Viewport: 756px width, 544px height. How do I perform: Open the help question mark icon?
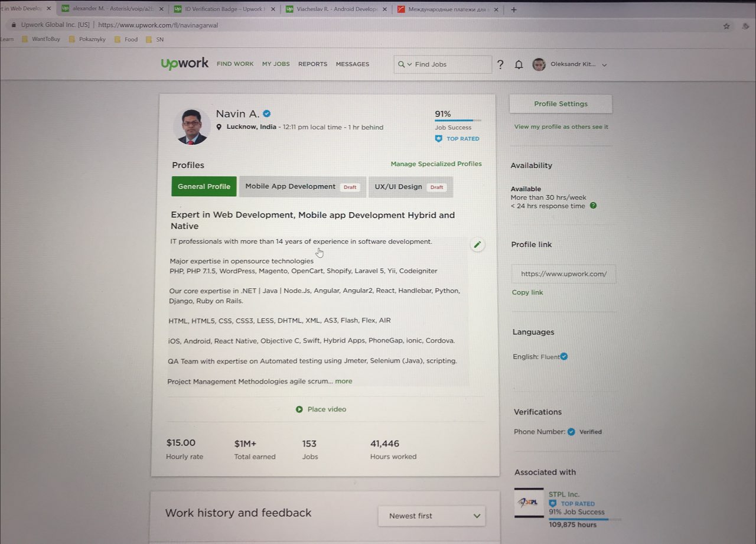point(500,64)
